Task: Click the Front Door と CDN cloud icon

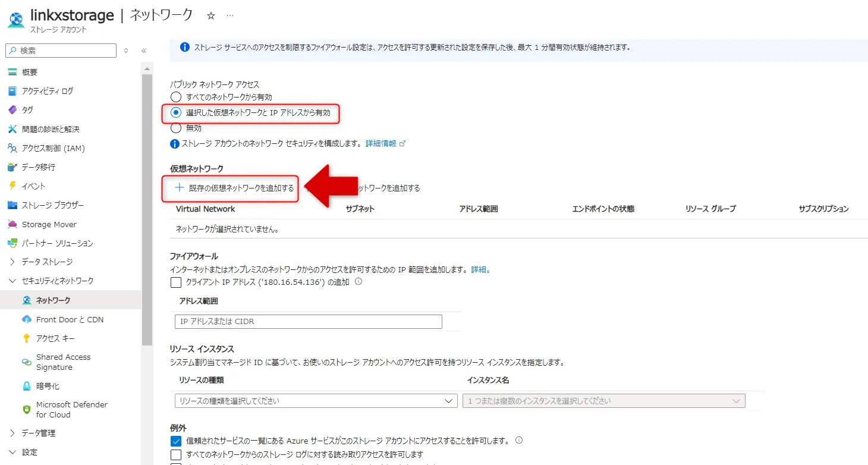Action: click(x=27, y=319)
